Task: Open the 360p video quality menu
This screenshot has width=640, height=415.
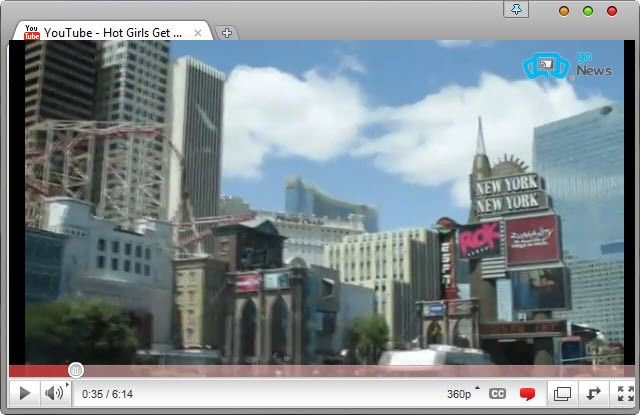Action: pyautogui.click(x=461, y=394)
